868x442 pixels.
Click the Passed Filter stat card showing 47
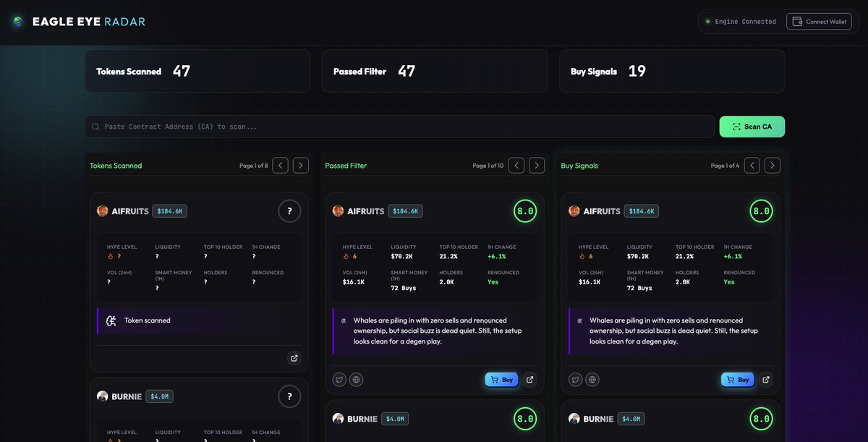[434, 71]
